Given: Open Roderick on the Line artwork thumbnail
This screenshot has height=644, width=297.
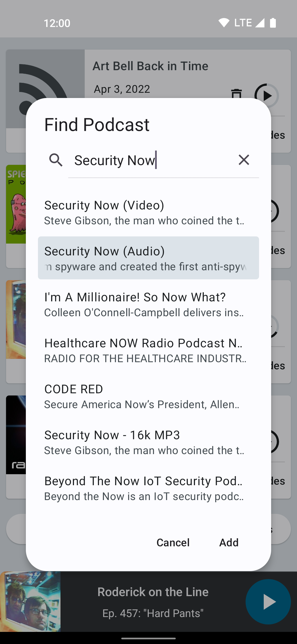Looking at the screenshot, I should pyautogui.click(x=30, y=602).
